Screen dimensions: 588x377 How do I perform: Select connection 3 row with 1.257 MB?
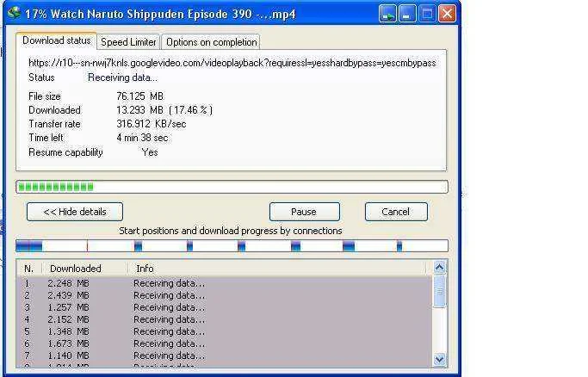pos(224,307)
